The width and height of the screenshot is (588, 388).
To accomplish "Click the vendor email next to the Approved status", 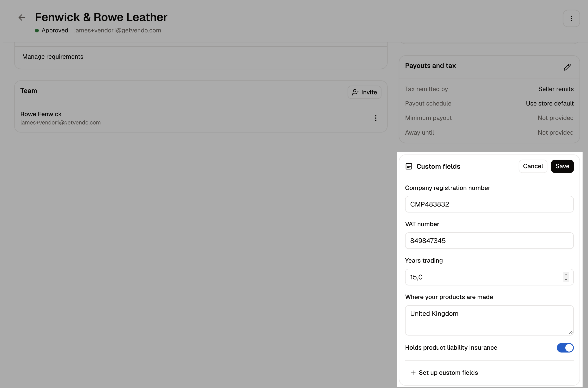I will 118,31.
